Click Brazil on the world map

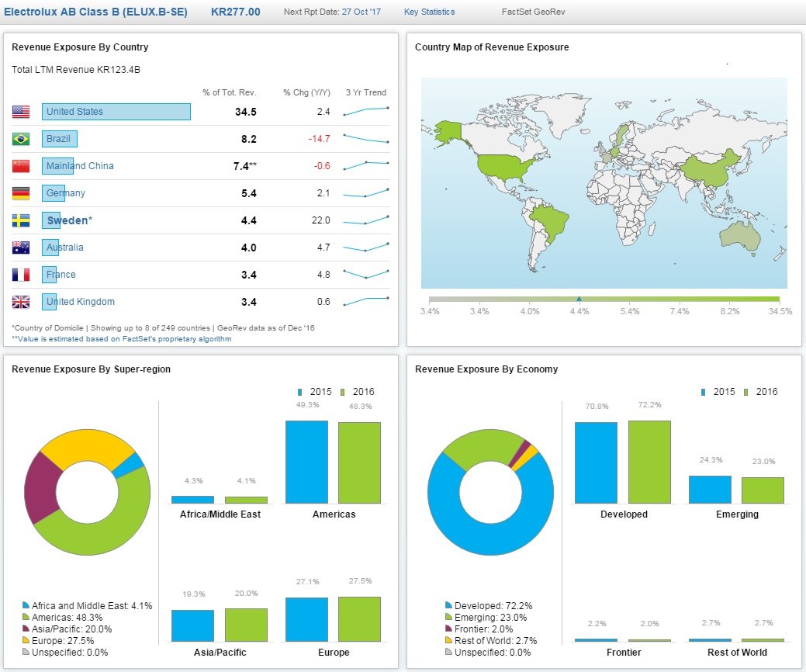(x=550, y=221)
